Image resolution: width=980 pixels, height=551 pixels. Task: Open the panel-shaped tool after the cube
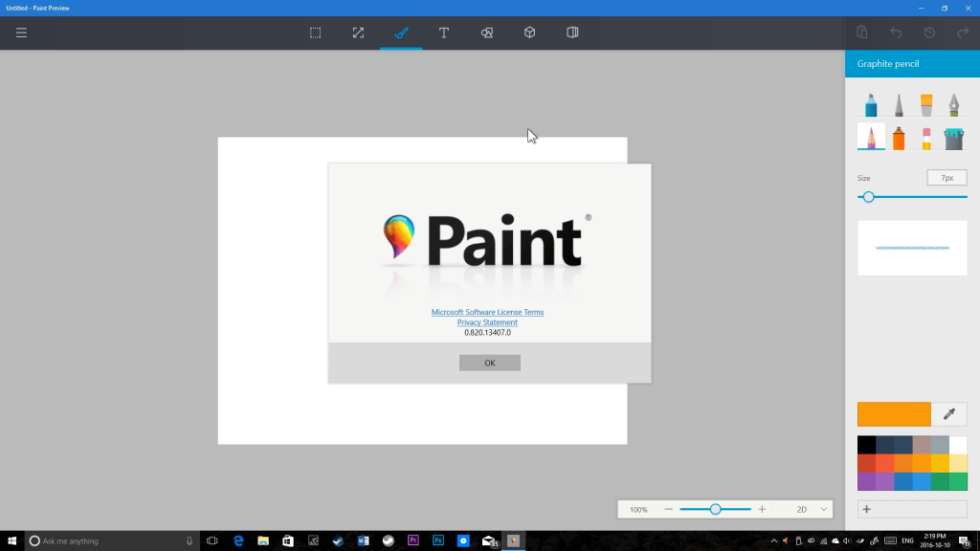[572, 33]
